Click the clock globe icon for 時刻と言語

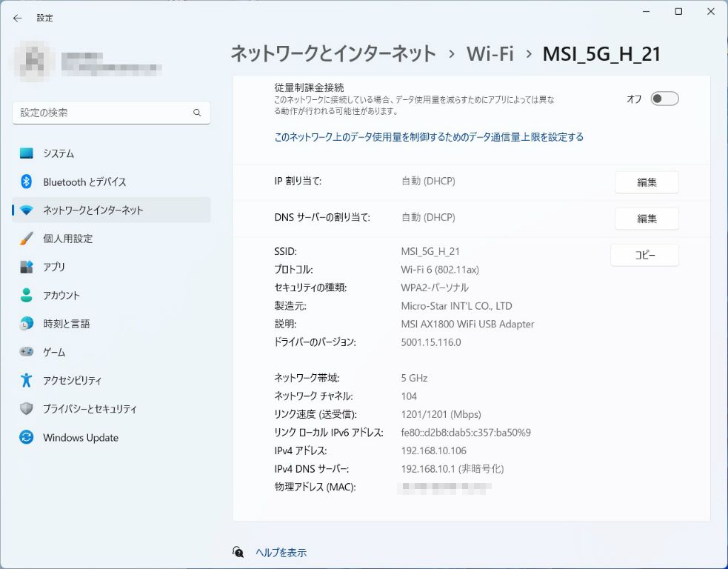tap(27, 324)
